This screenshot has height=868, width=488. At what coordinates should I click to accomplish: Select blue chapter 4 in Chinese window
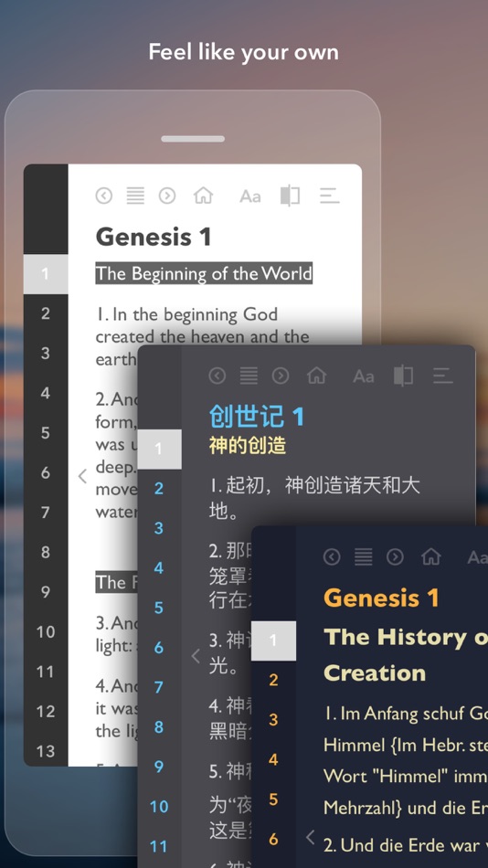point(159,568)
